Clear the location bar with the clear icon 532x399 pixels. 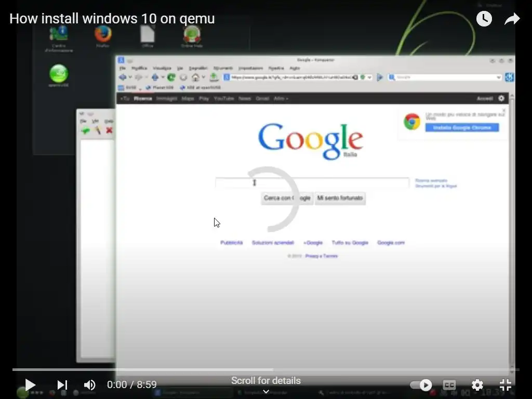click(x=355, y=77)
